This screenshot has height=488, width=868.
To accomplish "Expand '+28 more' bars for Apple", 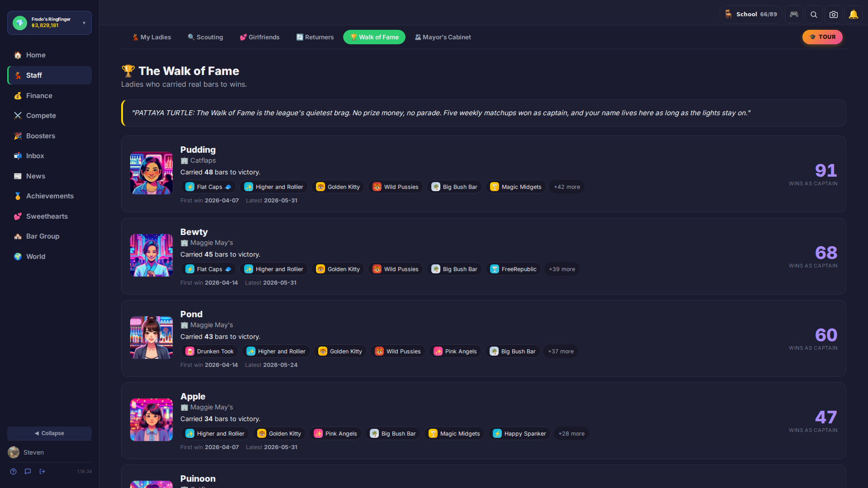I will (571, 434).
